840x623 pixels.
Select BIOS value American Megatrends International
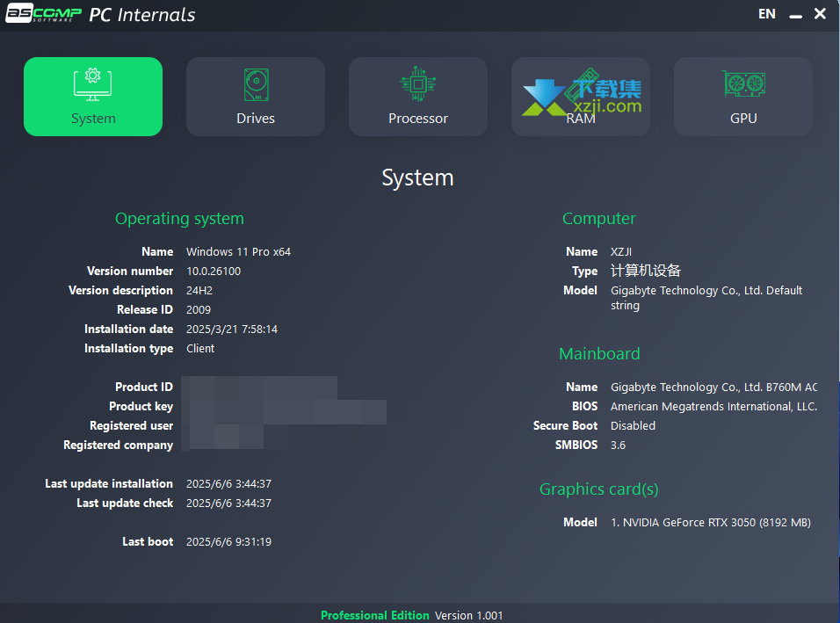click(x=714, y=406)
